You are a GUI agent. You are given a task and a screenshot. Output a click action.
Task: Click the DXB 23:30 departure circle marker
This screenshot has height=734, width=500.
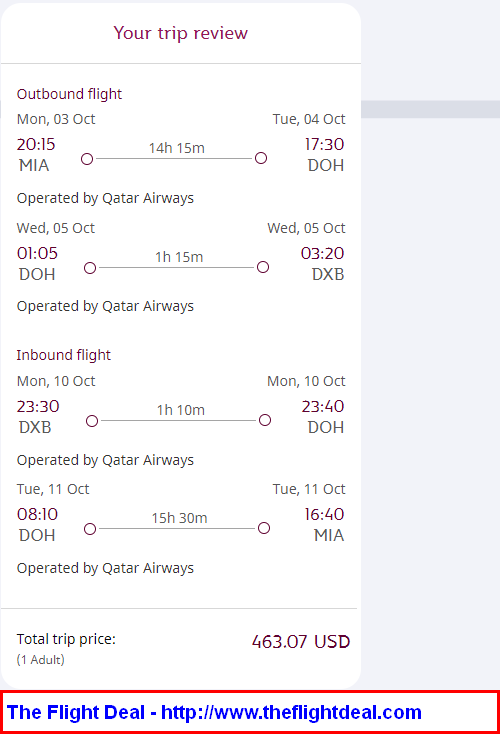92,421
